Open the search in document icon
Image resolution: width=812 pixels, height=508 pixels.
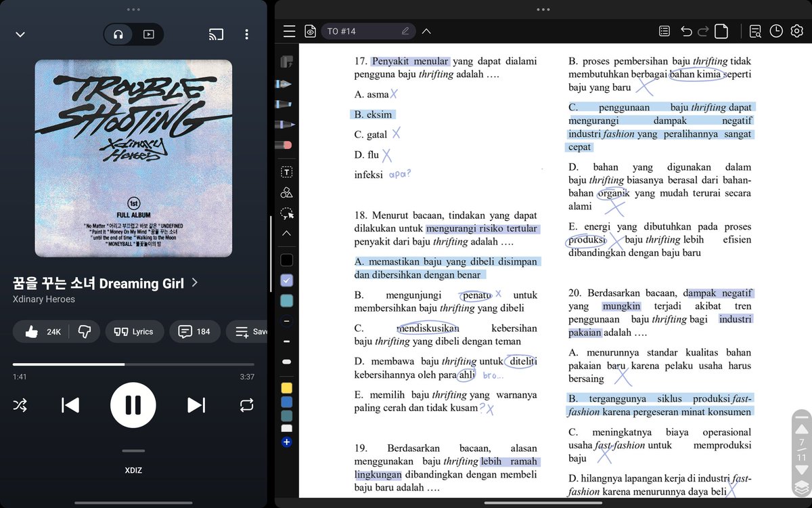pos(756,31)
